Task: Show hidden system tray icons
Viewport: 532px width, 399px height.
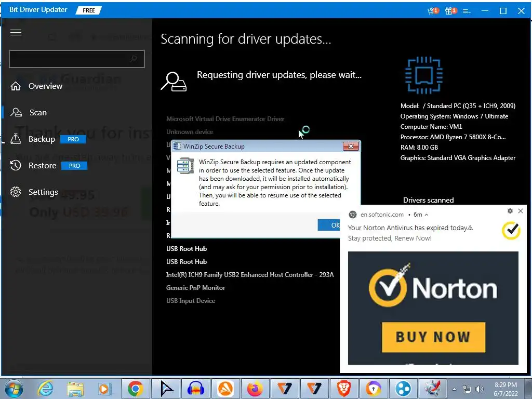Action: click(x=454, y=389)
